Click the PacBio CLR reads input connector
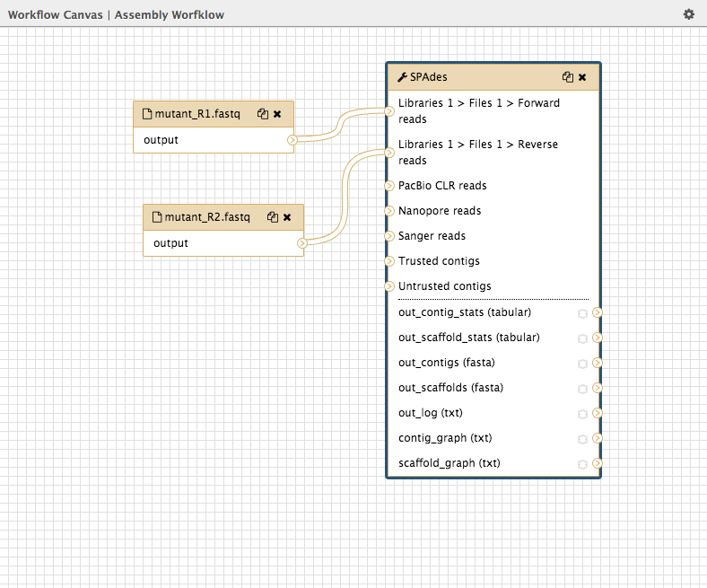Image resolution: width=707 pixels, height=588 pixels. tap(389, 186)
